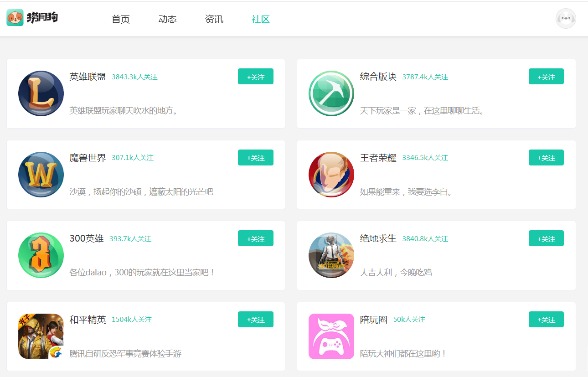Click description 天下玩家是一家，在这里聊聊生活。
Viewport: 588px width, 377px height.
[x=422, y=110]
